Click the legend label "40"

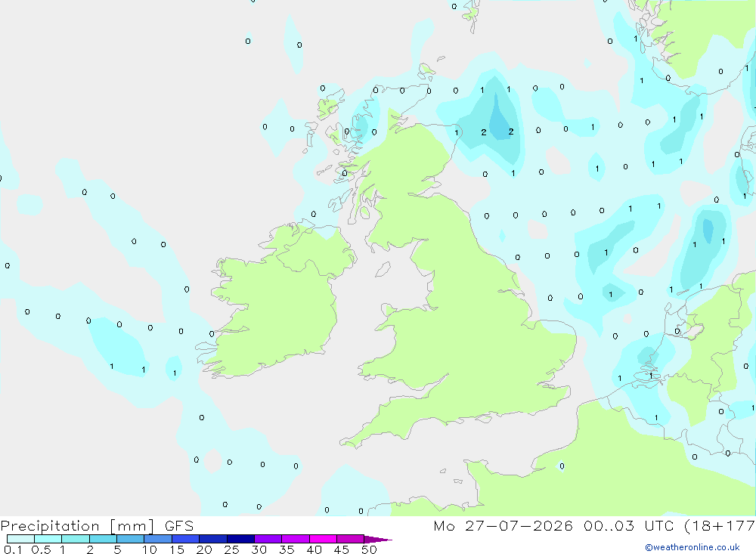pos(314,549)
